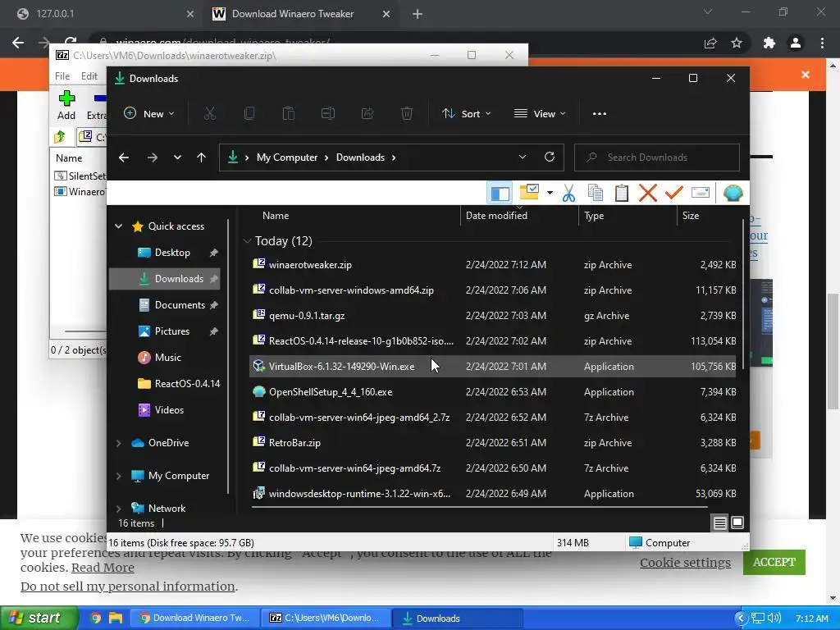Image resolution: width=840 pixels, height=630 pixels.
Task: Click the orange checkmark Properties icon
Action: [674, 192]
